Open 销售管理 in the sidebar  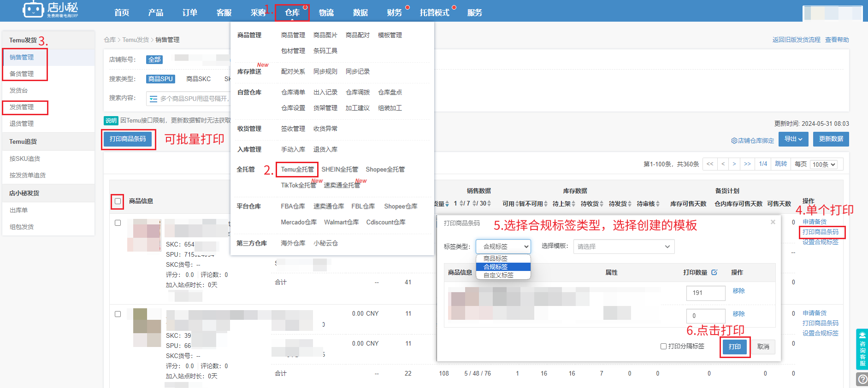[22, 57]
